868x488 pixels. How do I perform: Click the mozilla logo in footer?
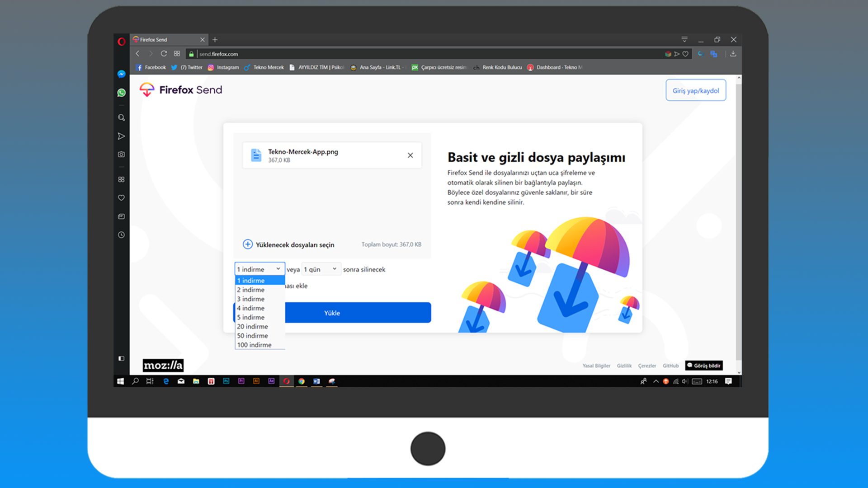[x=163, y=365]
